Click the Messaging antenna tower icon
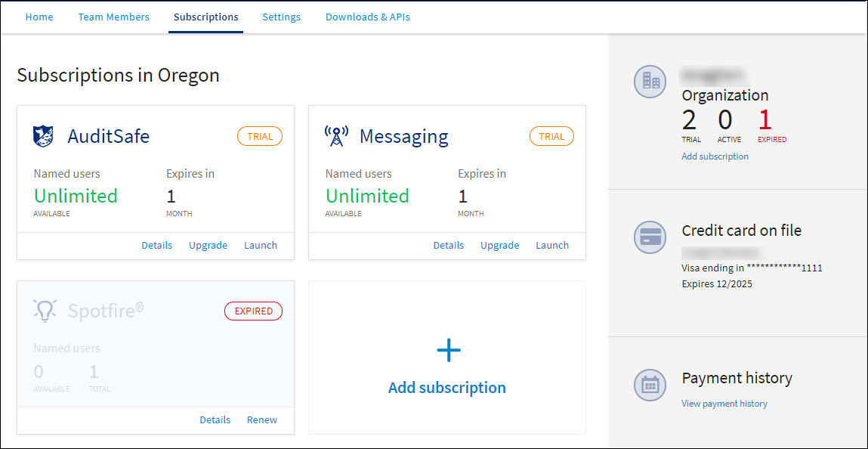The height and width of the screenshot is (449, 868). 335,136
